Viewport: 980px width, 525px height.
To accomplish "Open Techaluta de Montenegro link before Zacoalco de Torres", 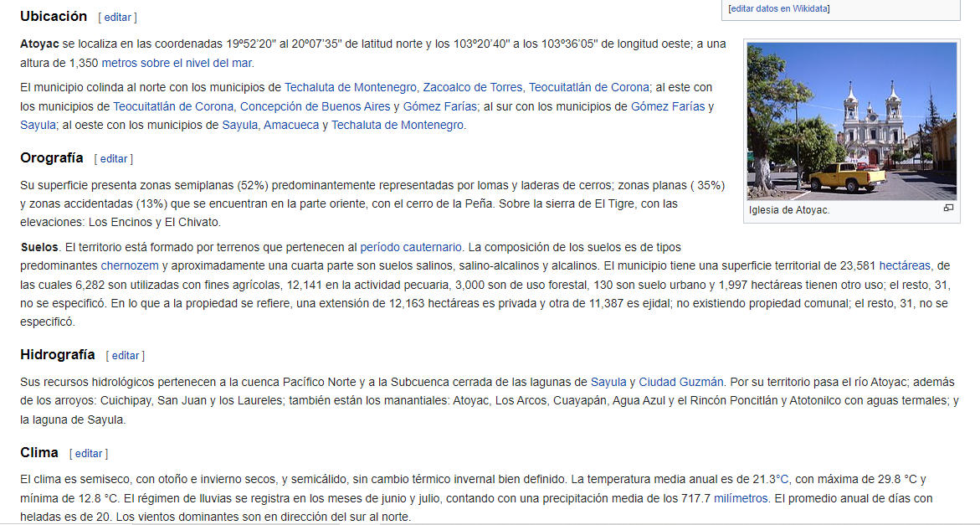I will [350, 87].
